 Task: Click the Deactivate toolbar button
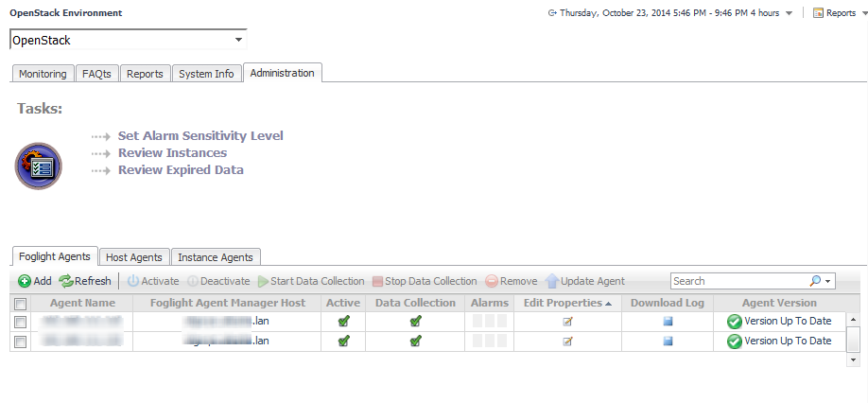[218, 281]
